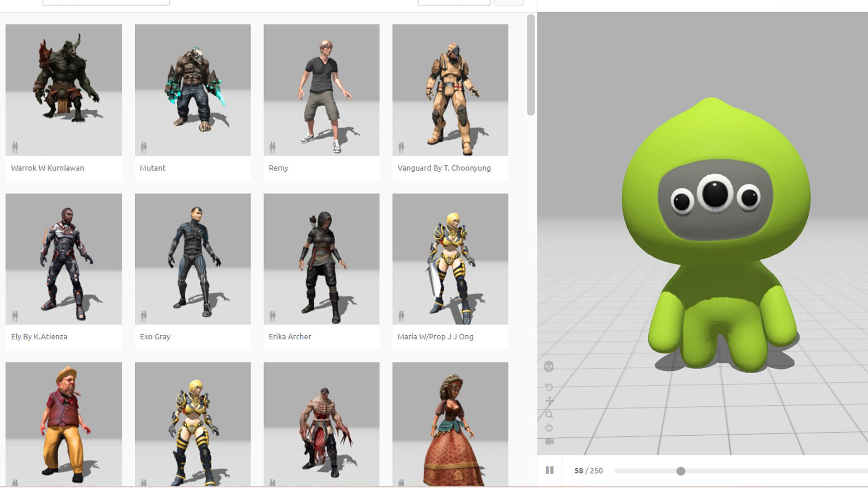Click the magnifier zoom icon in the viewer

coord(549,414)
